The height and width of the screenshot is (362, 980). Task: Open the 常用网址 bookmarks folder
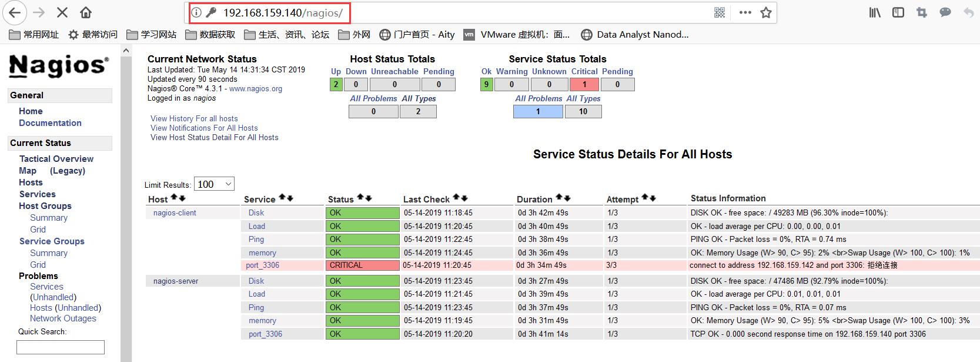34,35
